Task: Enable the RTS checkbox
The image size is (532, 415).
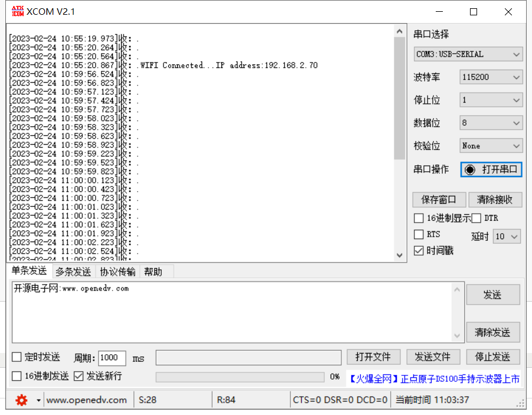Action: click(x=419, y=234)
